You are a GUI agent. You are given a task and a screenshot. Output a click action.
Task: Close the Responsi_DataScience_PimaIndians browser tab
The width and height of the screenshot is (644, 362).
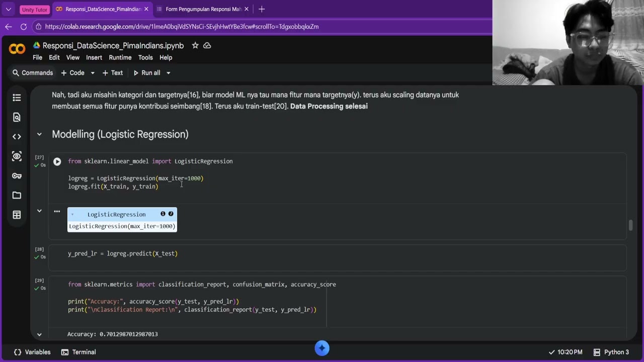146,9
